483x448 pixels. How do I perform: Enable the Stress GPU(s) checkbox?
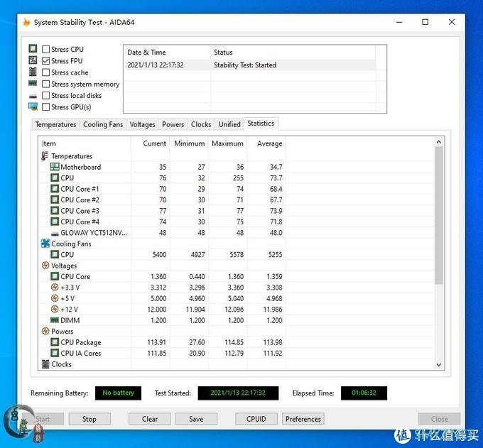(45, 106)
